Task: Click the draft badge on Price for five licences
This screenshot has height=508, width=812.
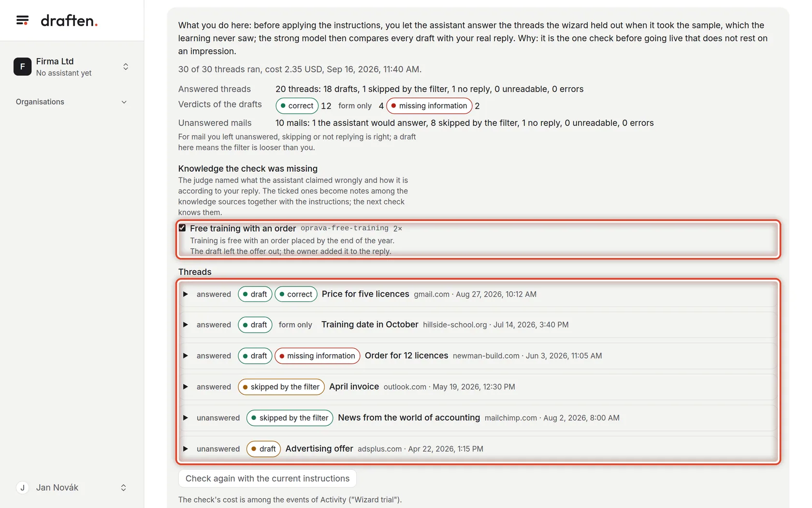Action: 255,294
